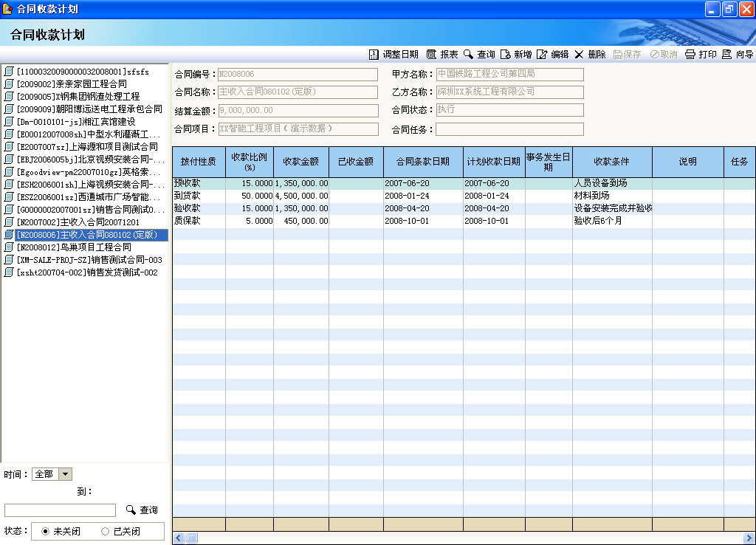Open the 向导 wizard icon
This screenshot has height=545, width=756.
727,55
